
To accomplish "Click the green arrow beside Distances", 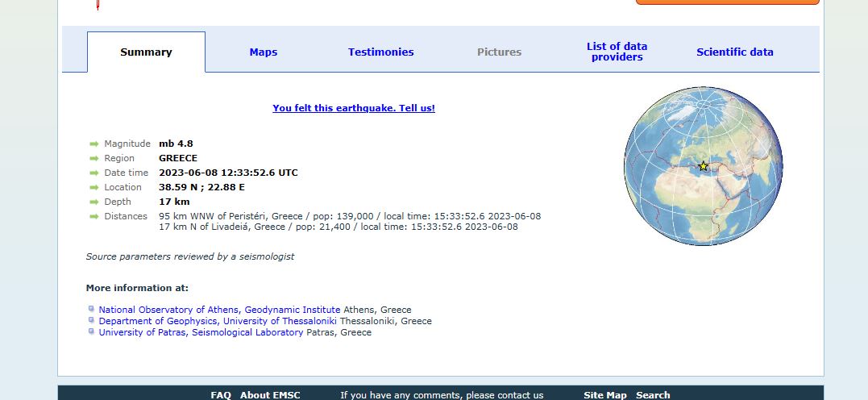I will click(x=93, y=217).
